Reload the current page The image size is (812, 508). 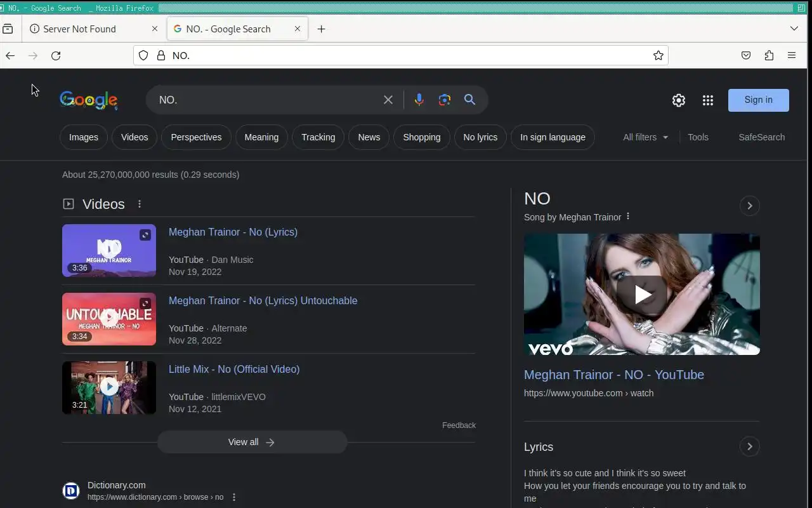[56, 56]
